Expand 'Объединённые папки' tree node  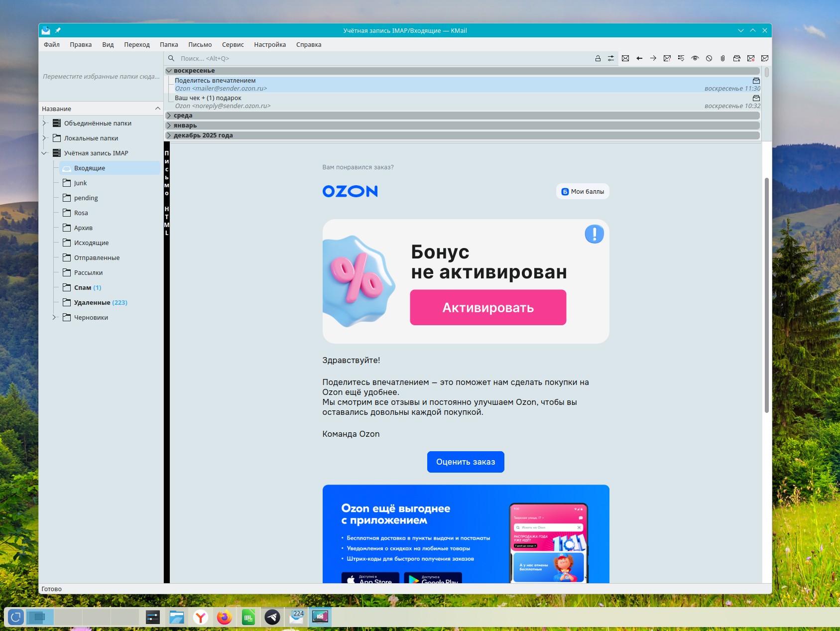tap(44, 123)
